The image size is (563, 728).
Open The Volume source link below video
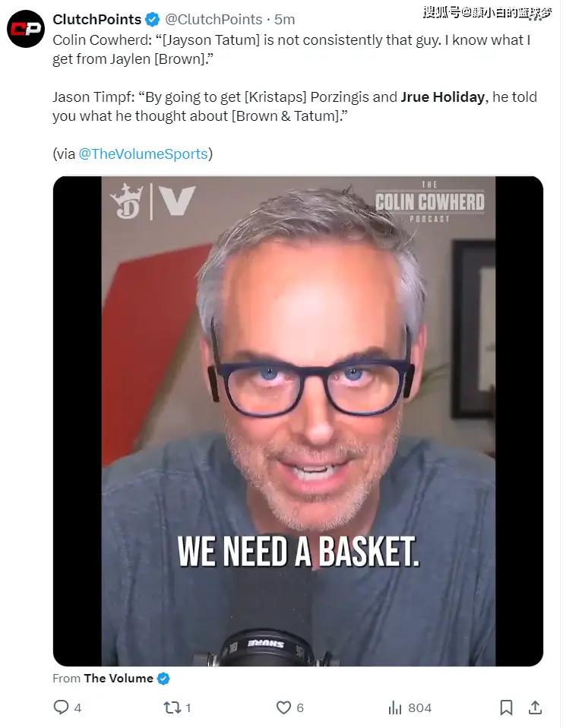[119, 679]
